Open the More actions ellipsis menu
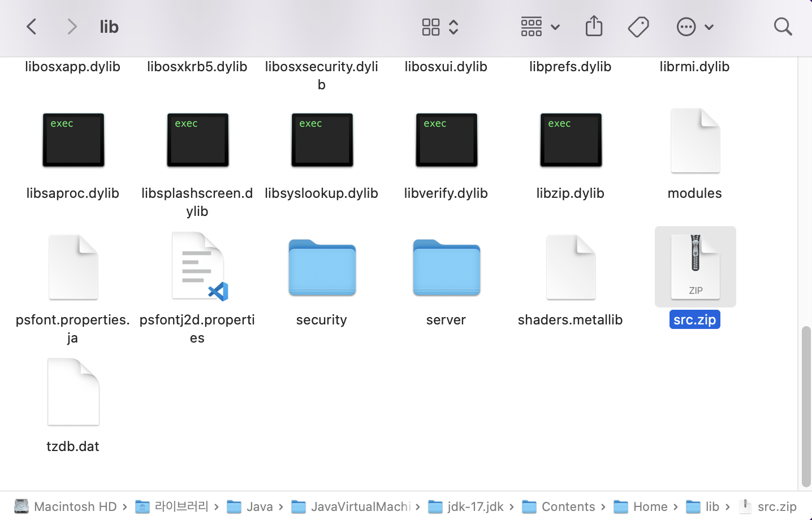812x520 pixels. click(695, 27)
